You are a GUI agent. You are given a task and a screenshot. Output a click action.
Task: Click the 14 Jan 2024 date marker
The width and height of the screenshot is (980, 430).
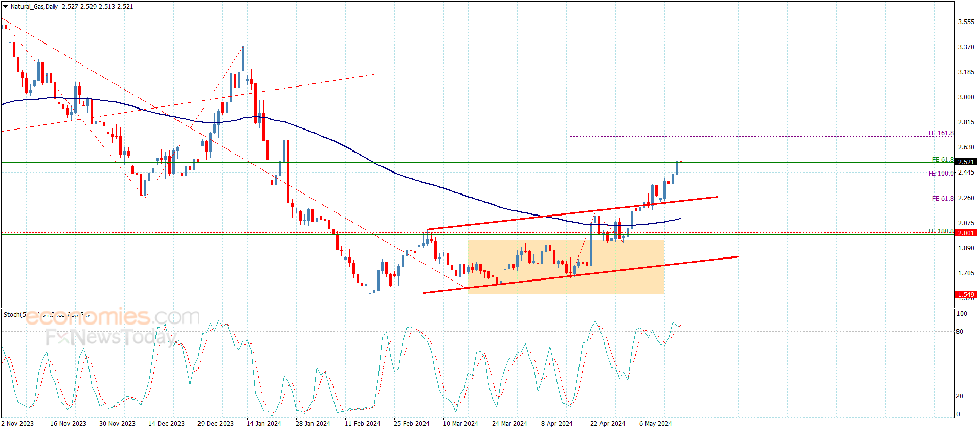click(263, 423)
